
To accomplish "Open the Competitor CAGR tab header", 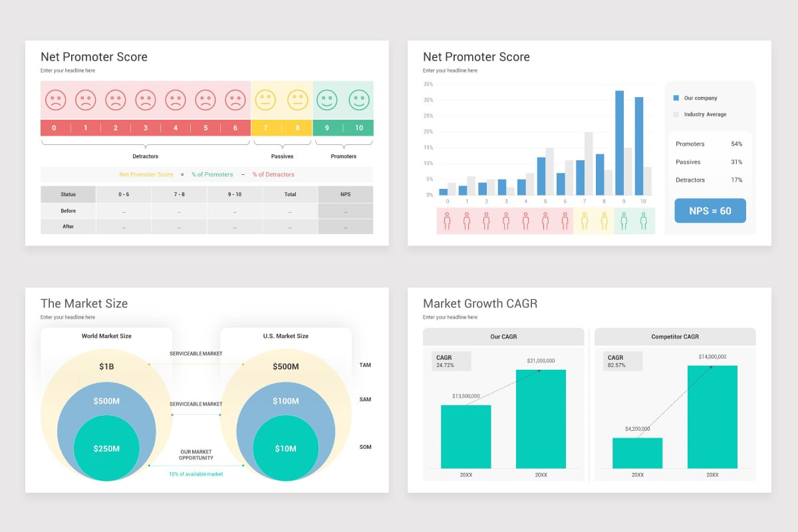I will tap(675, 336).
